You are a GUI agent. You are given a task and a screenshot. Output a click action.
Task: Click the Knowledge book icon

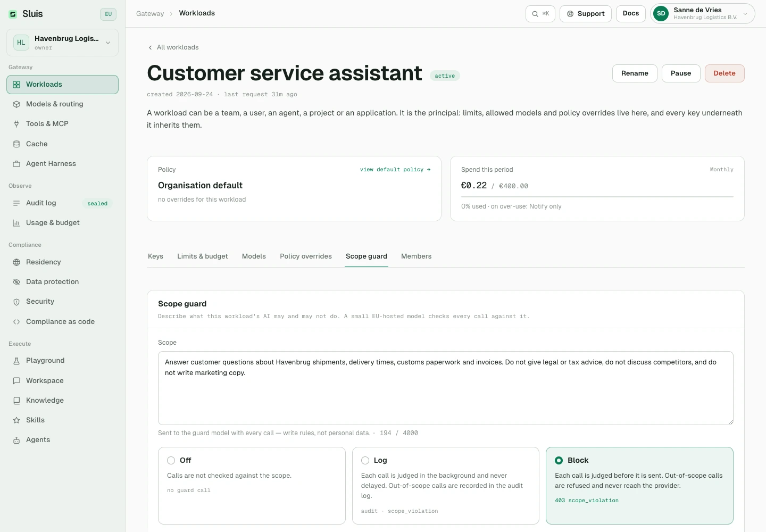16,401
